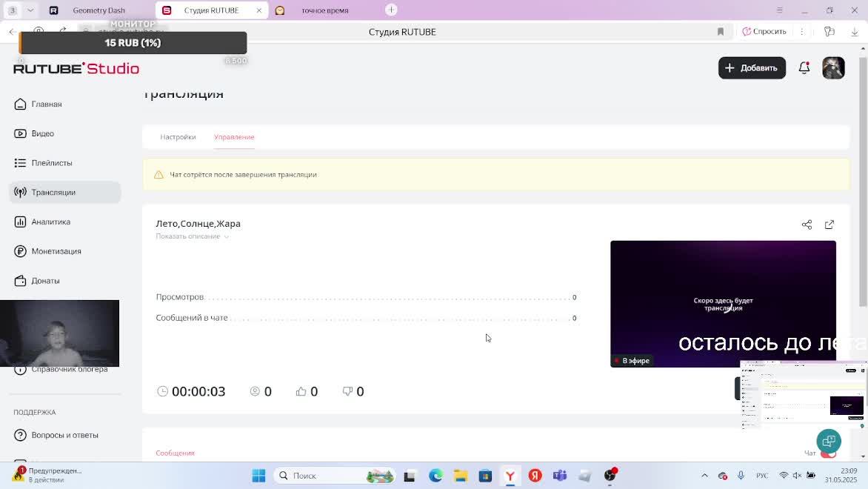Click the RUTUBE Studio logo

[x=76, y=68]
